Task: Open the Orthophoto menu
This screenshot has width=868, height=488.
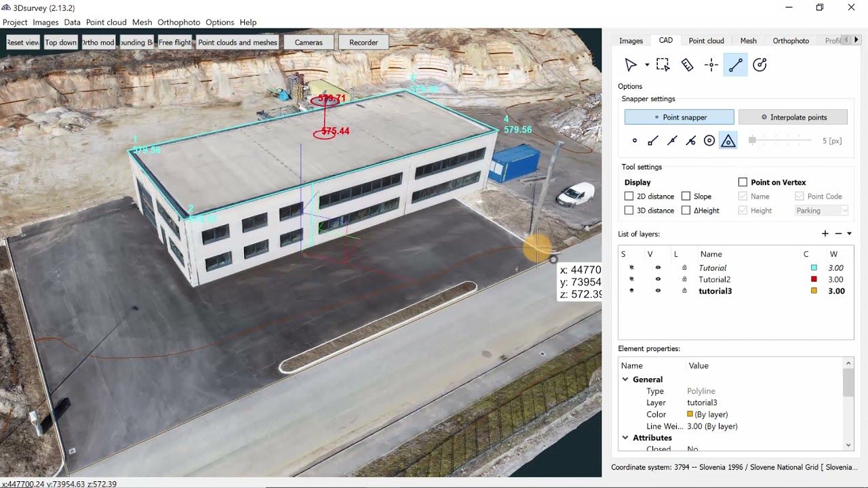Action: tap(178, 22)
